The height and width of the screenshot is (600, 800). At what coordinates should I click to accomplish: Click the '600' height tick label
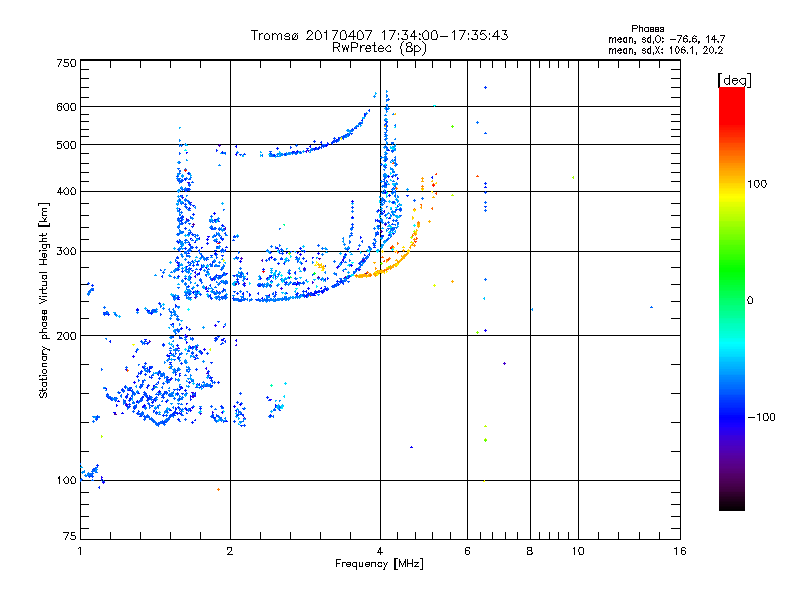point(66,107)
